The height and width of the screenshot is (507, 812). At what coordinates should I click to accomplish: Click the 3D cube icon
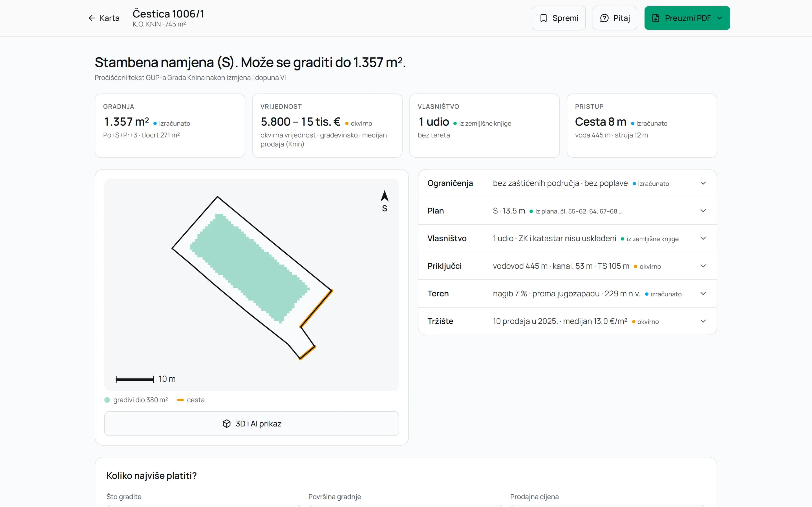coord(226,424)
